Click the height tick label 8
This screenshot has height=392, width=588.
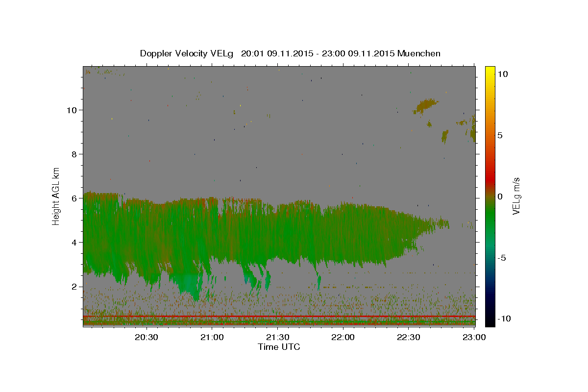(74, 154)
